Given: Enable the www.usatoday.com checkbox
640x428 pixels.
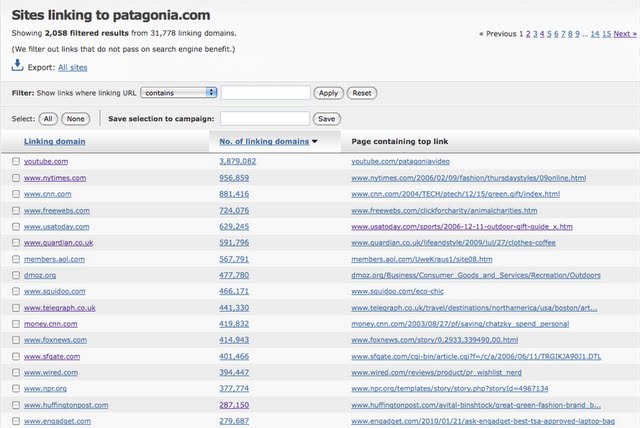Looking at the screenshot, I should click(16, 226).
